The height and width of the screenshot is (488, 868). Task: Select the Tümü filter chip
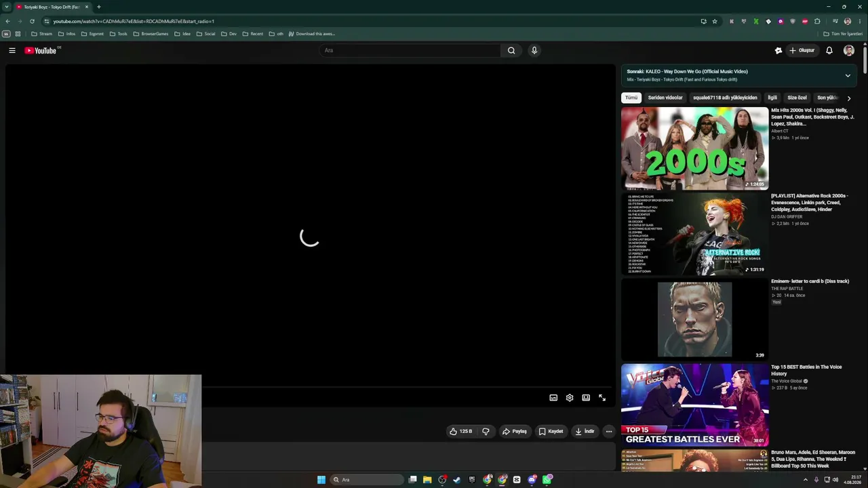[x=631, y=98]
